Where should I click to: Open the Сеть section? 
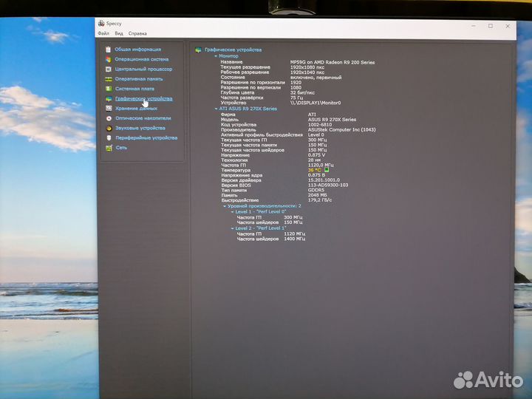pos(121,148)
